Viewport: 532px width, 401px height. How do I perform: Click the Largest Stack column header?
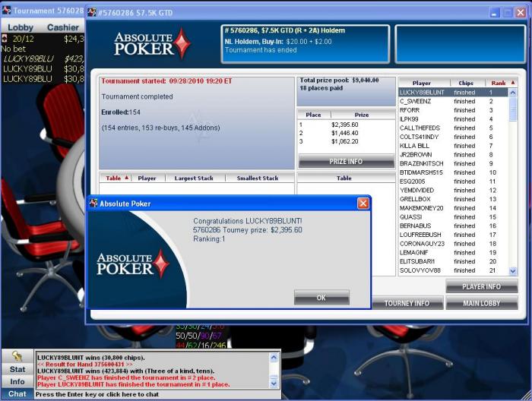click(x=194, y=178)
